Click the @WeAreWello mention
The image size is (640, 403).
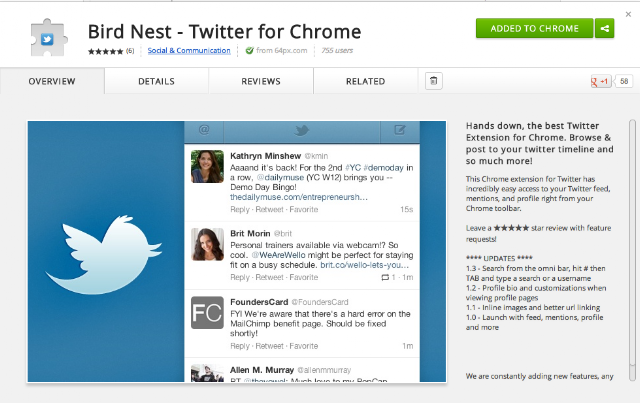(x=278, y=255)
